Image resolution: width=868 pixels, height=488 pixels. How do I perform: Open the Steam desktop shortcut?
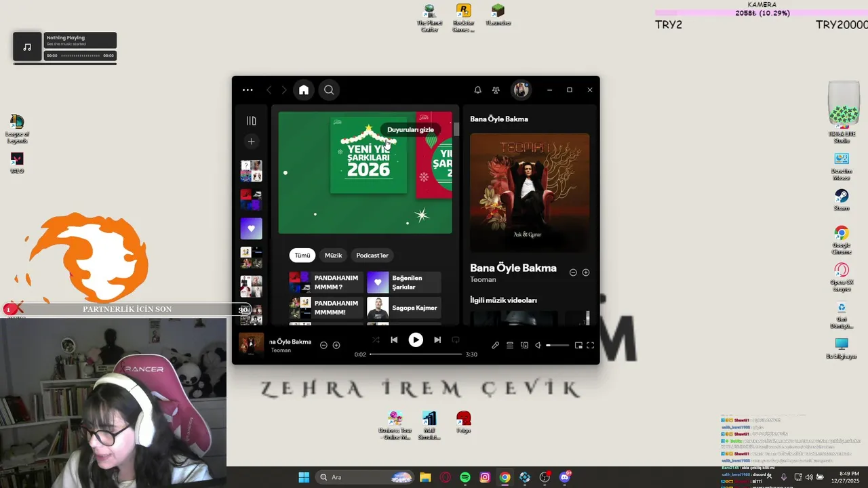(842, 200)
